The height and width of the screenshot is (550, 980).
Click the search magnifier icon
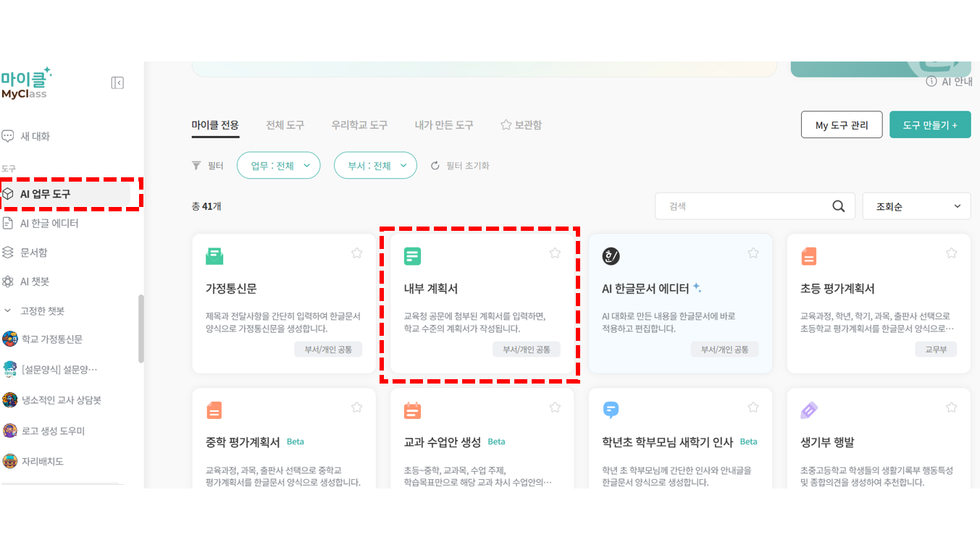pos(839,206)
